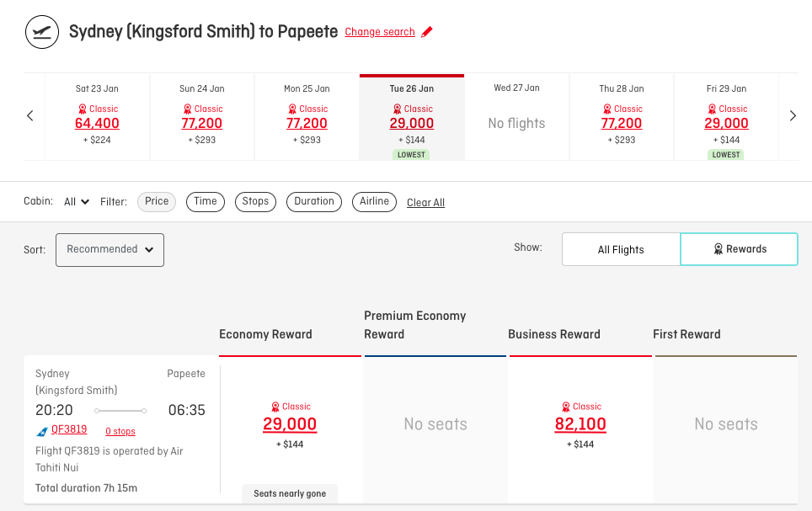Open the QF3819 flight number link

(69, 429)
